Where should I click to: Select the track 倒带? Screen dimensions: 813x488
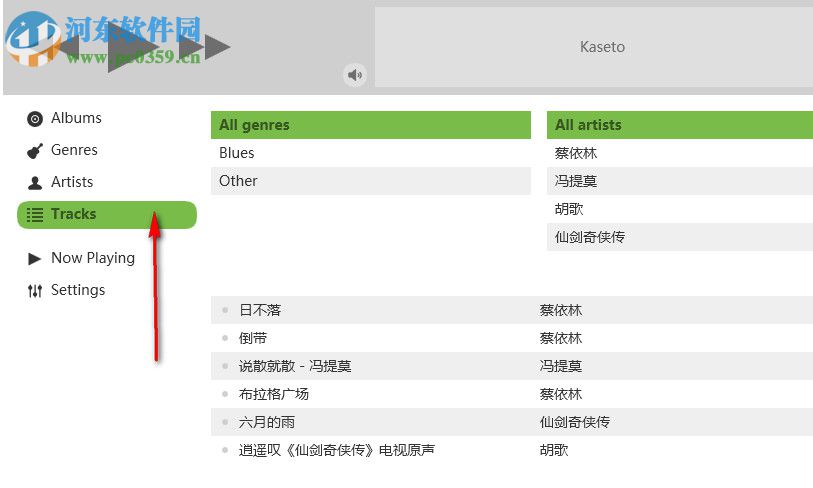(x=512, y=338)
